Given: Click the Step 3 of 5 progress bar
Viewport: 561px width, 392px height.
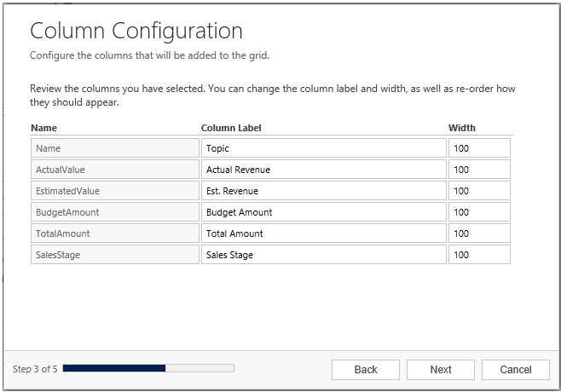Looking at the screenshot, I should [148, 368].
